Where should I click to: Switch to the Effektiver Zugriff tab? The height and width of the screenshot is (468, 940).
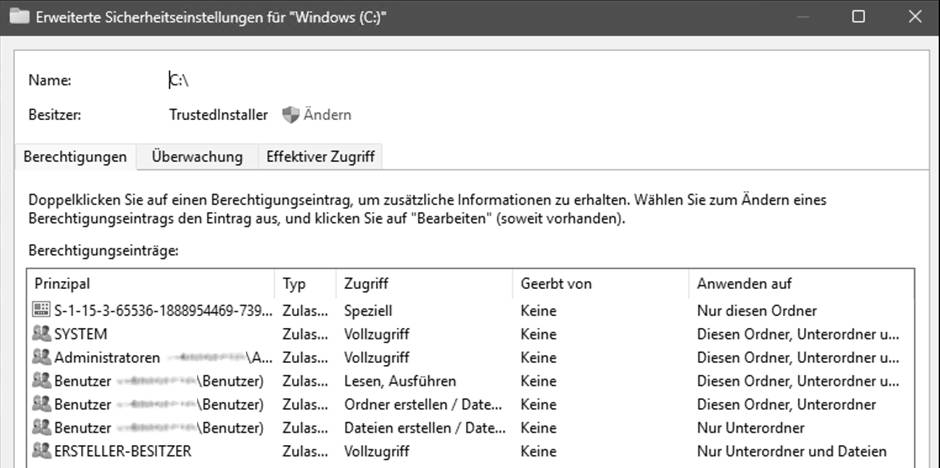[320, 157]
